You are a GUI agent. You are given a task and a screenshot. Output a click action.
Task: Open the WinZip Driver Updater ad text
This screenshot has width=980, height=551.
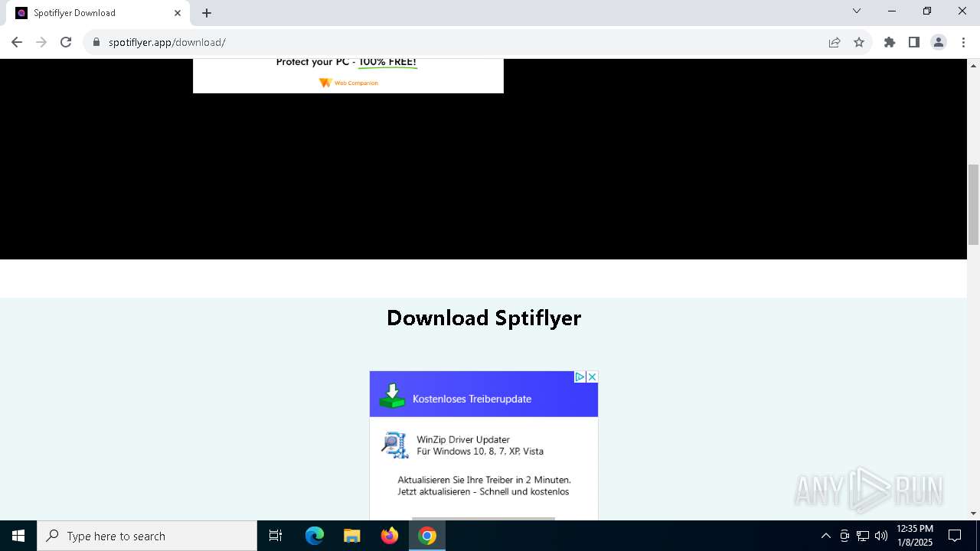[x=480, y=445]
